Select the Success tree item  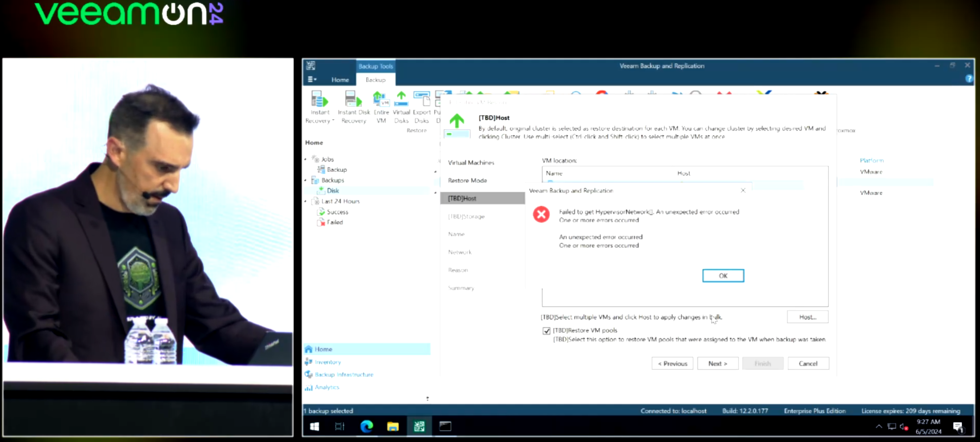tap(337, 212)
